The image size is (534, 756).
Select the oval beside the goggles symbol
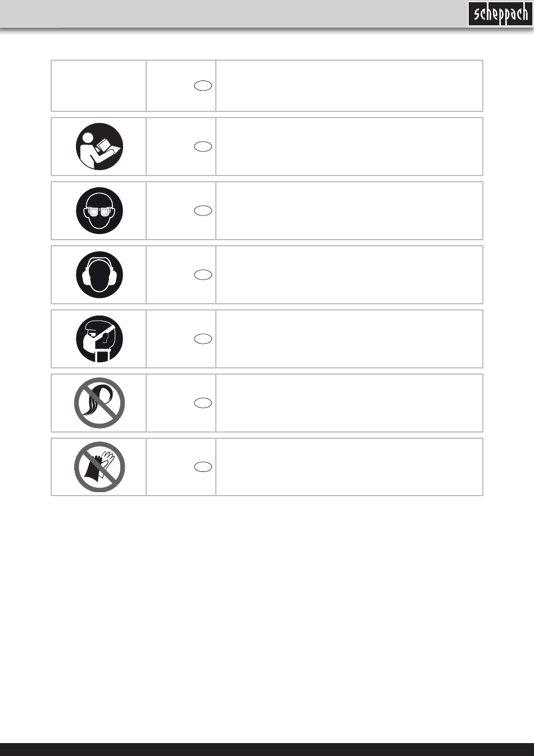[203, 211]
